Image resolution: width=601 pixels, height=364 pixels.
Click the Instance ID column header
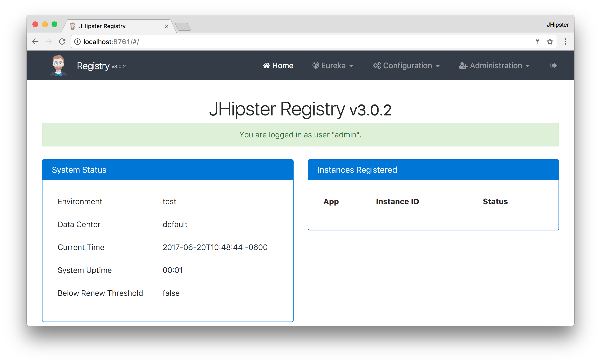(x=397, y=202)
